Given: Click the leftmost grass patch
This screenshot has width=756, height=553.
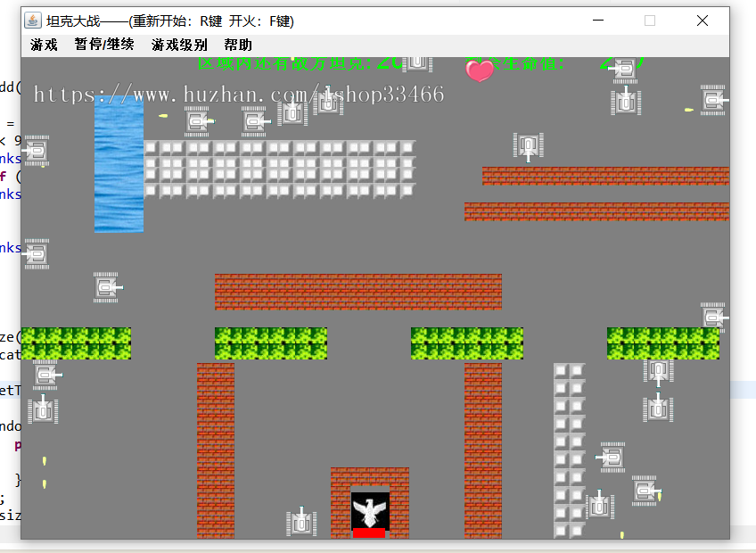Looking at the screenshot, I should [x=76, y=343].
